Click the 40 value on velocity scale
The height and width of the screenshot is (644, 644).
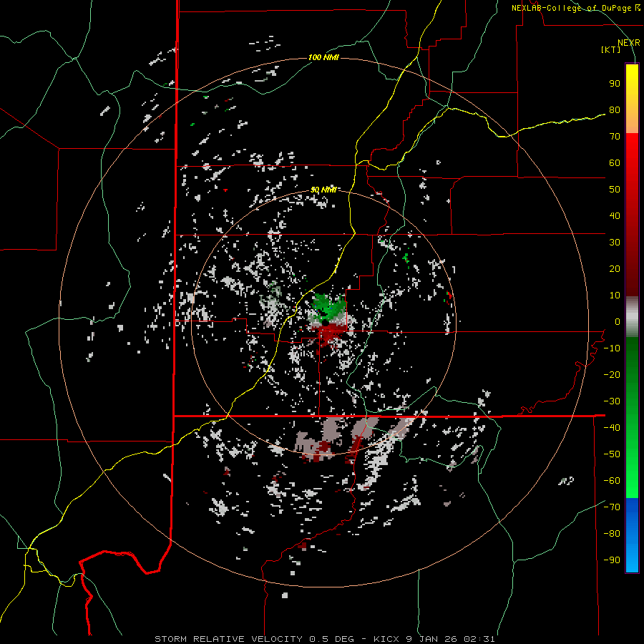[615, 216]
